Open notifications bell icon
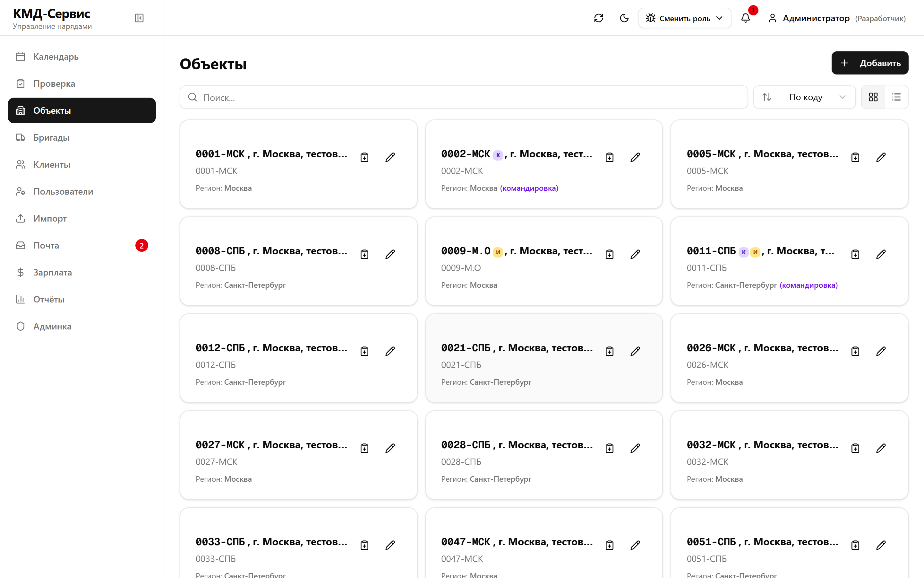 coord(745,18)
